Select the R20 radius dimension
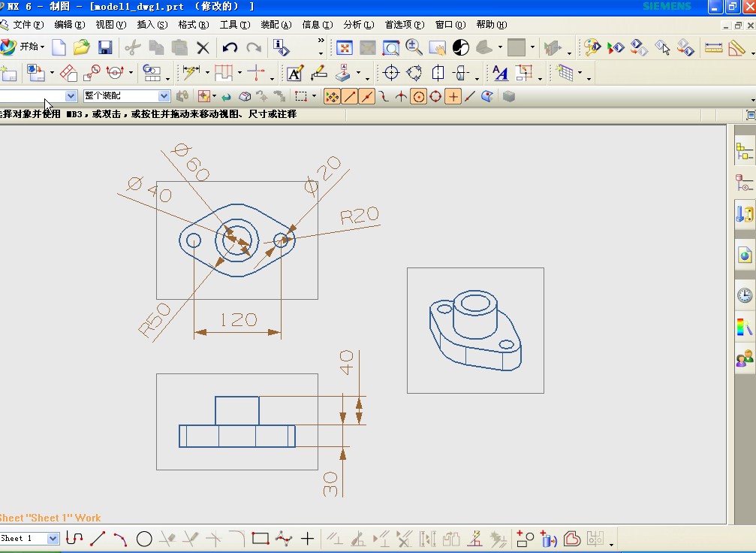756x553 pixels. (x=359, y=216)
